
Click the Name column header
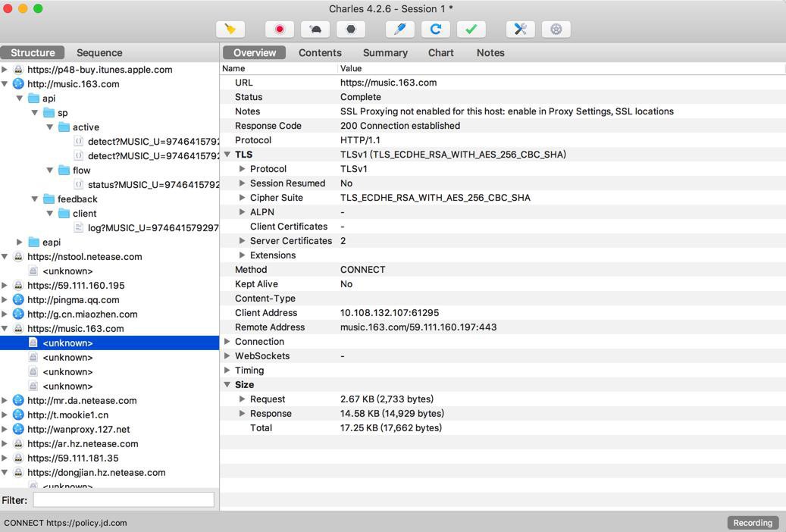tap(279, 68)
